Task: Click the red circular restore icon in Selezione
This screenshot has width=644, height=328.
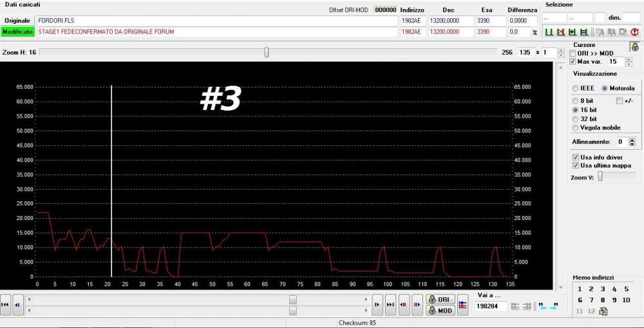Action: click(x=635, y=32)
